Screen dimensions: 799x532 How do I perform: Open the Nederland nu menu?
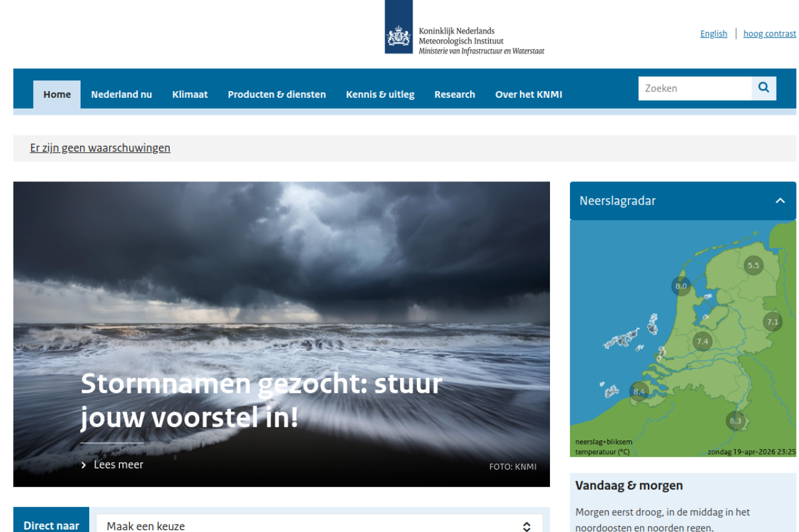point(121,95)
